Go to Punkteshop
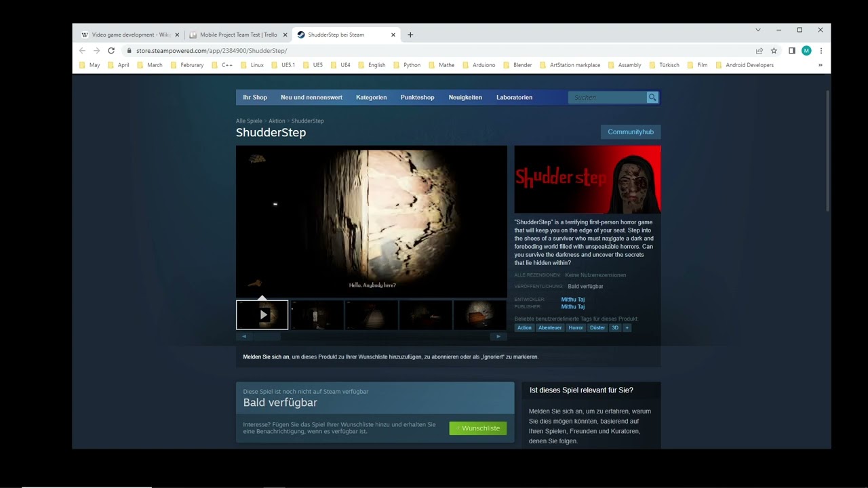Image resolution: width=868 pixels, height=488 pixels. click(x=418, y=98)
